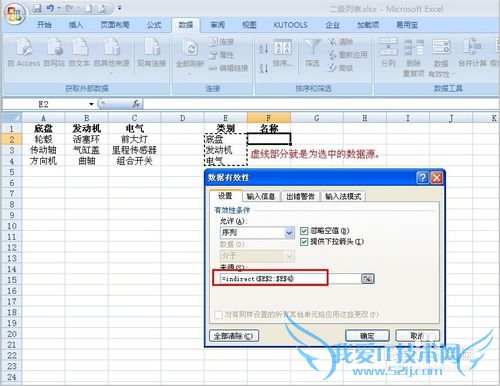Open data range Properties
This screenshot has height=386, width=500.
tap(221, 55)
